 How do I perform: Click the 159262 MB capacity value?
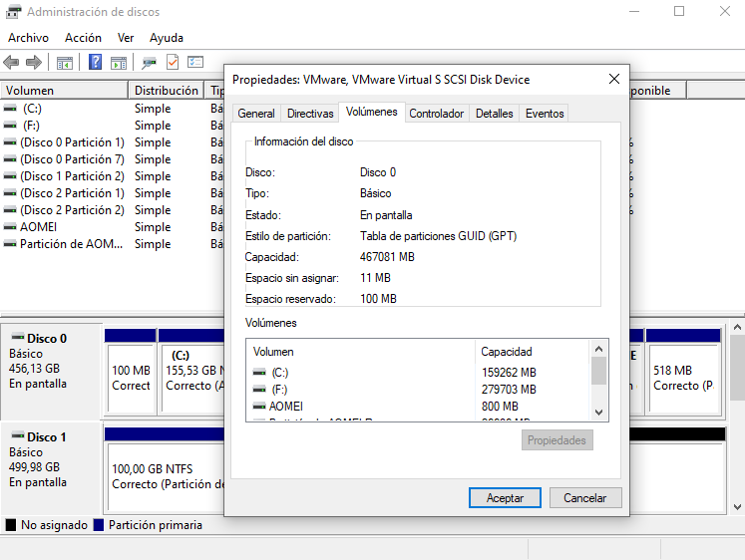tap(509, 373)
